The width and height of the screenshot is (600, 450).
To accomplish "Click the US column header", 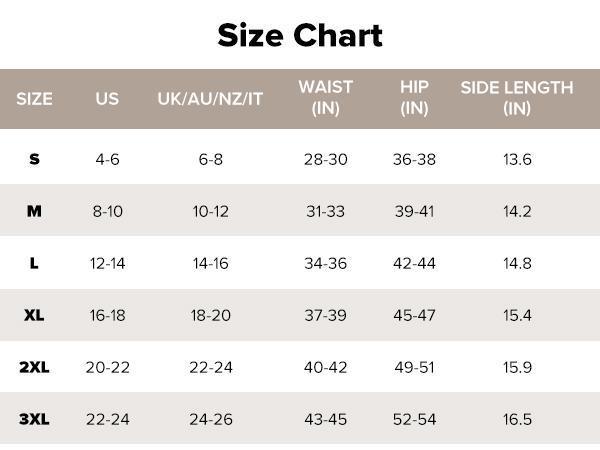I will [107, 98].
